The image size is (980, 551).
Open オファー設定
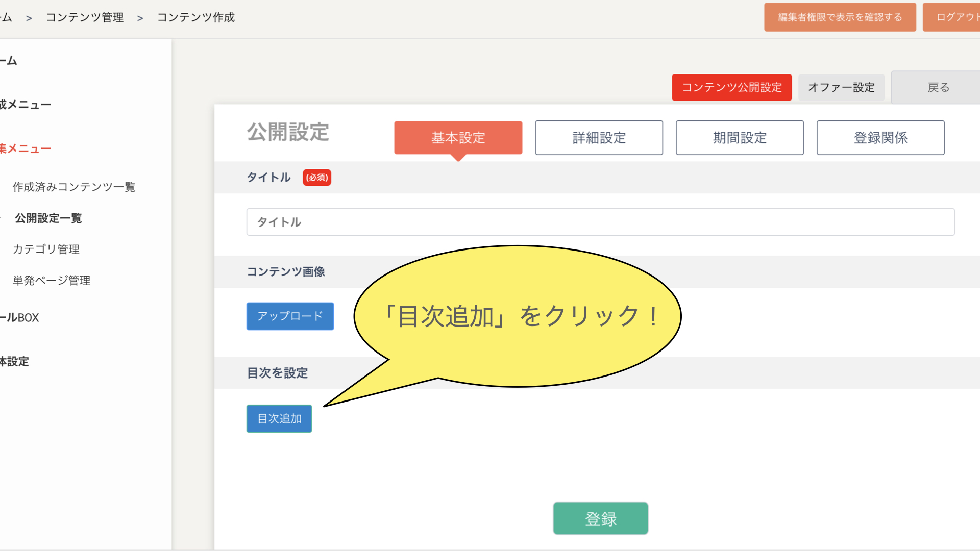841,87
